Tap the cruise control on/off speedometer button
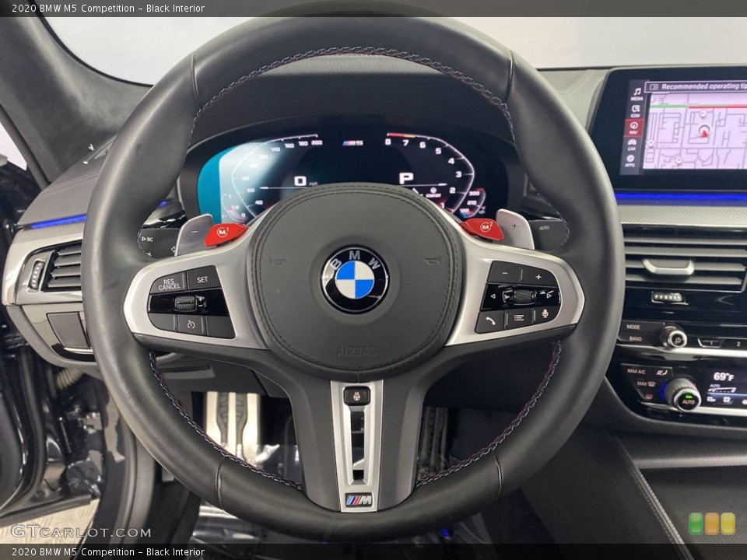Screen dimensions: 747x560 (191, 325)
